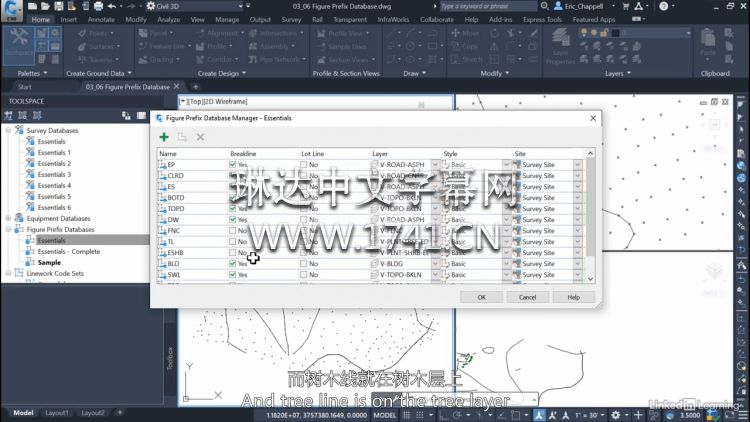Open Site dropdown for SWL row
The height and width of the screenshot is (422, 750).
(x=578, y=275)
